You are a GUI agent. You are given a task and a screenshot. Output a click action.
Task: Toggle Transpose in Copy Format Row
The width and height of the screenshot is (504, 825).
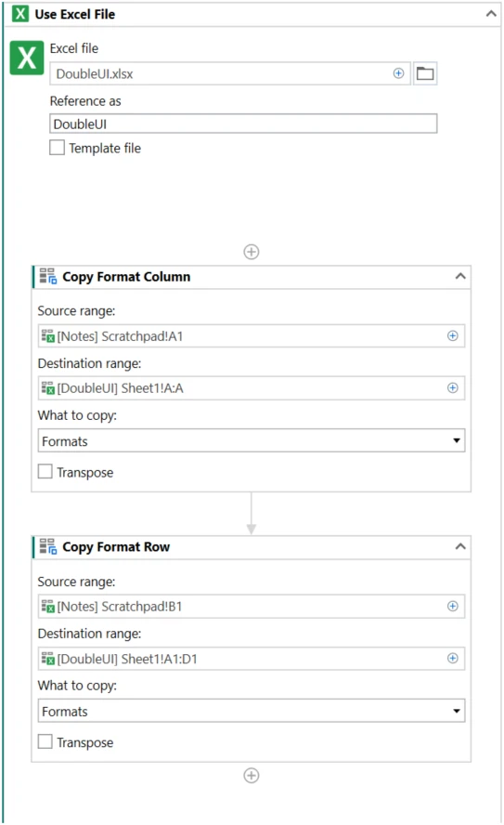[45, 742]
